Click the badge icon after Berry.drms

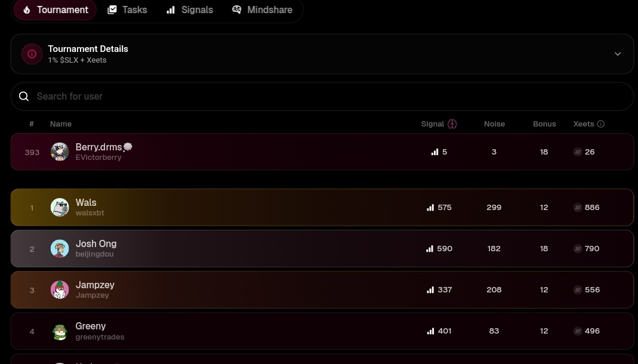click(x=128, y=147)
